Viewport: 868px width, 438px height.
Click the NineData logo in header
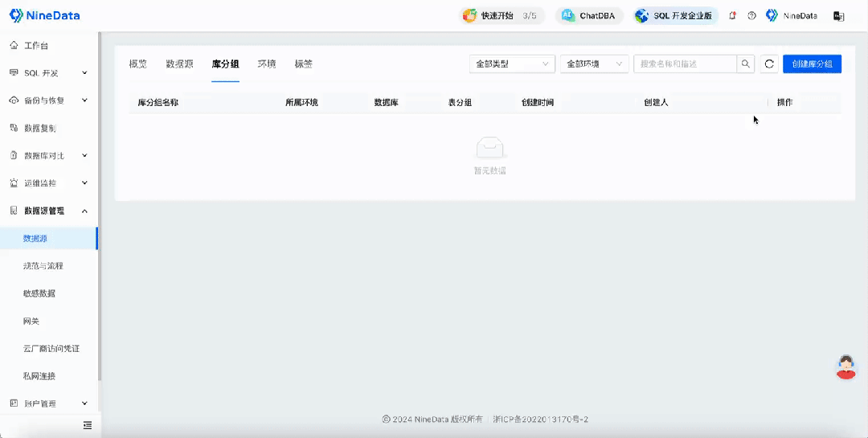click(44, 15)
